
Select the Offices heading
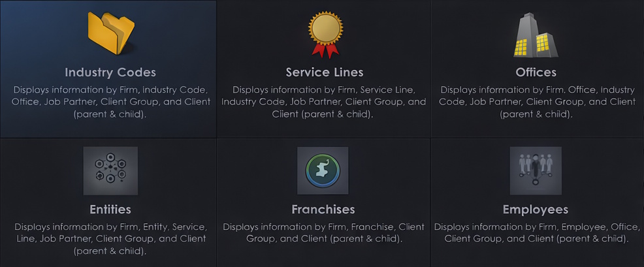(x=535, y=72)
